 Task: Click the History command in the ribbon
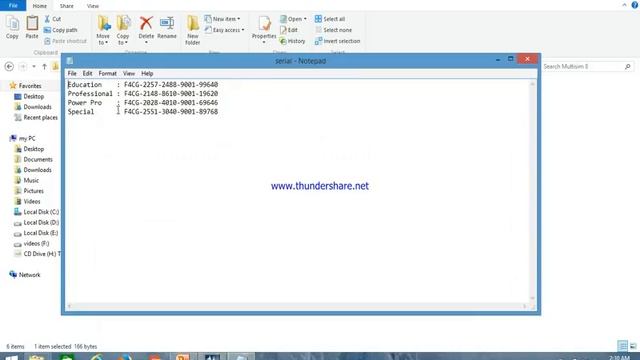coord(292,41)
